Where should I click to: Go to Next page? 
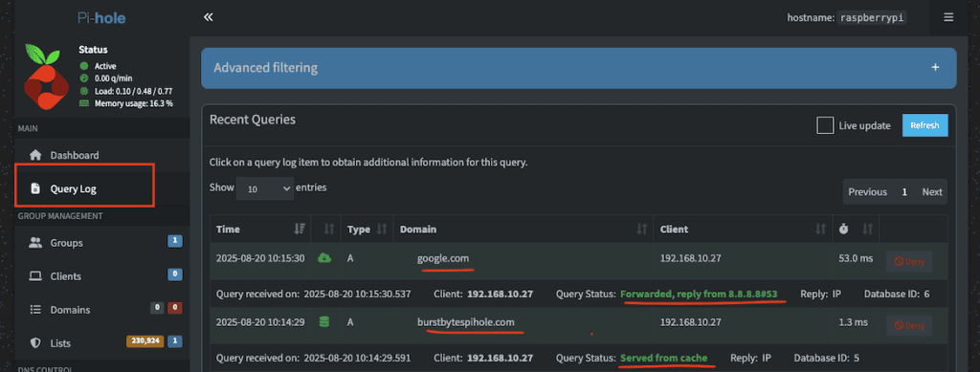931,192
